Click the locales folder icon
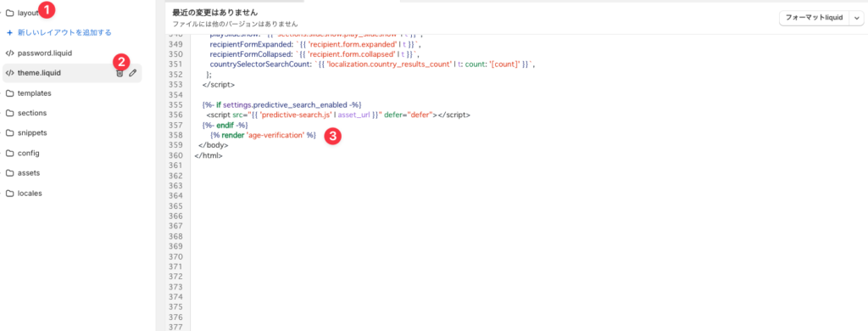The image size is (868, 331). click(9, 194)
